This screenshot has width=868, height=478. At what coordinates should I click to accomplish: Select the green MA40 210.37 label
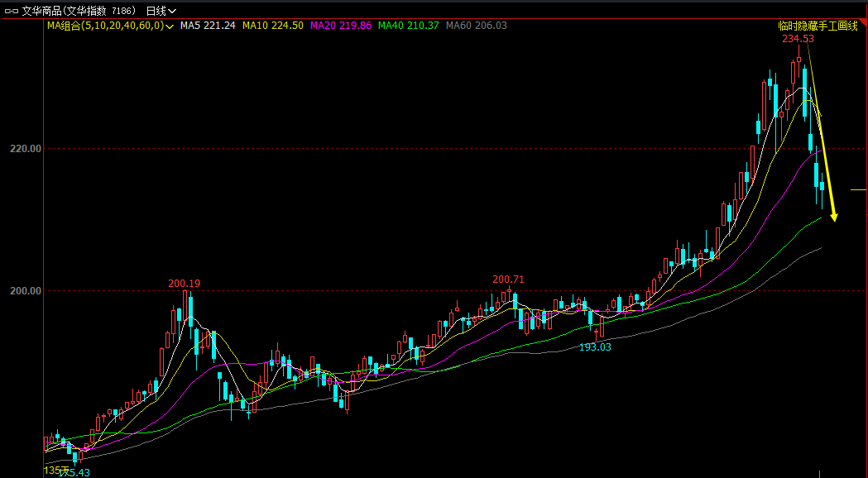[x=408, y=26]
